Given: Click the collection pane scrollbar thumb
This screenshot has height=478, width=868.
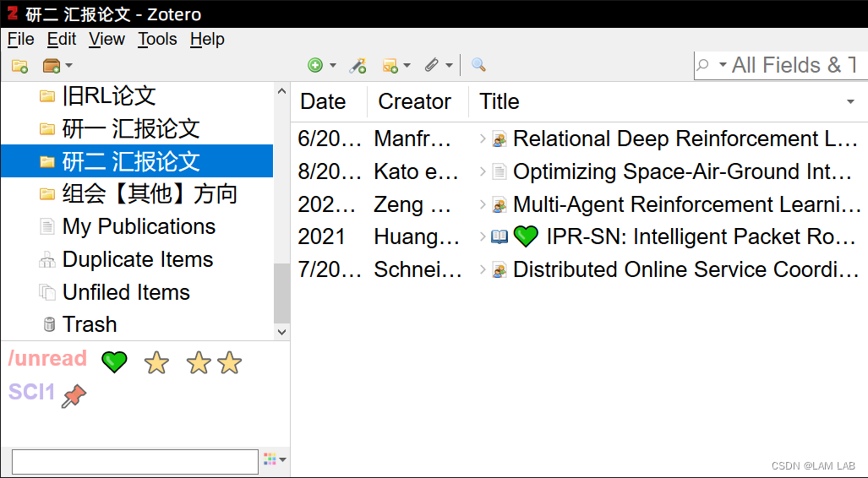Looking at the screenshot, I should [281, 293].
